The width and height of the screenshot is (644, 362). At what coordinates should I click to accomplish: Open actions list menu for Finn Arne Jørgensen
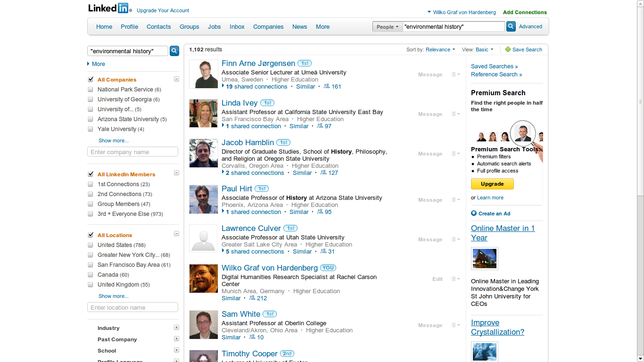point(455,74)
